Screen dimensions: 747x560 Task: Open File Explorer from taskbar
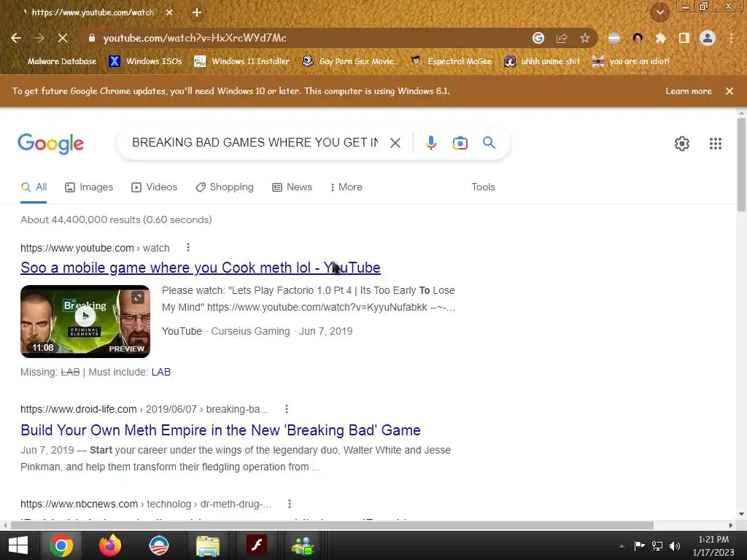208,545
